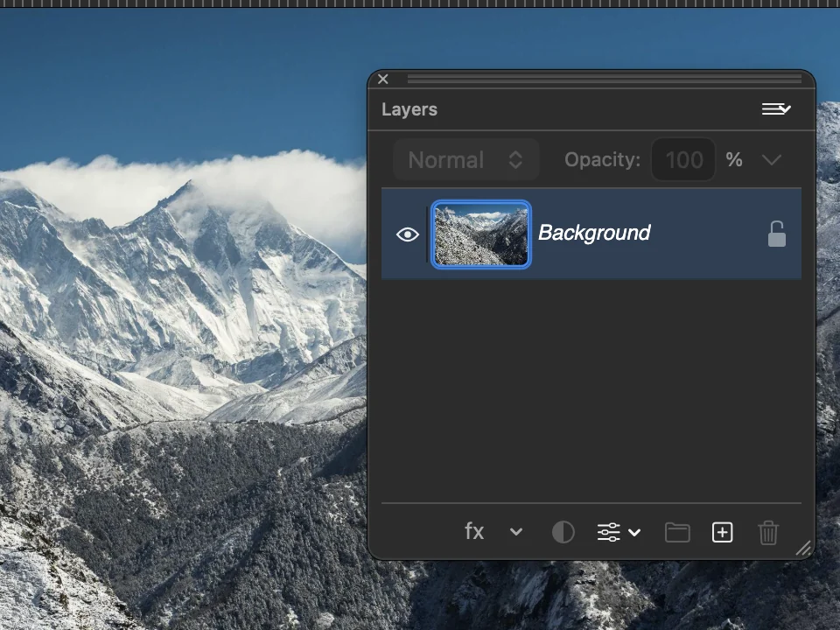Add a new layer
This screenshot has width=840, height=630.
(x=722, y=533)
